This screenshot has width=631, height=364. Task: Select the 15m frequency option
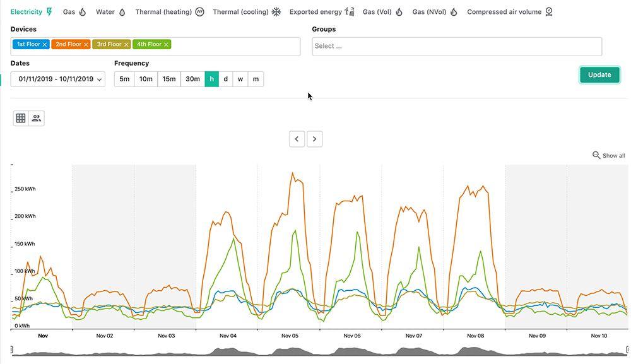169,79
